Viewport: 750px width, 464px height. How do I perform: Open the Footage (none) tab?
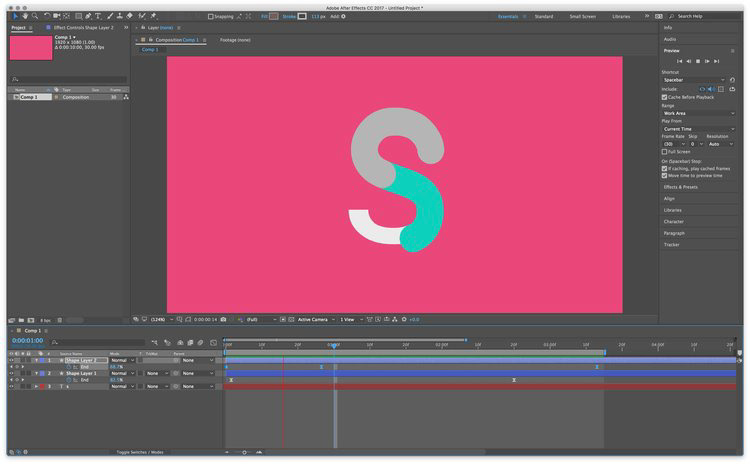235,40
